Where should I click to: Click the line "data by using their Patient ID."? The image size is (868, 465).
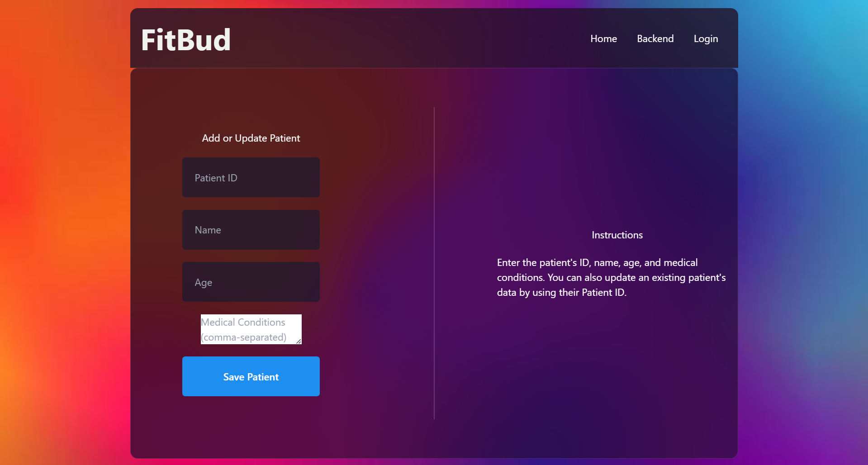click(561, 293)
